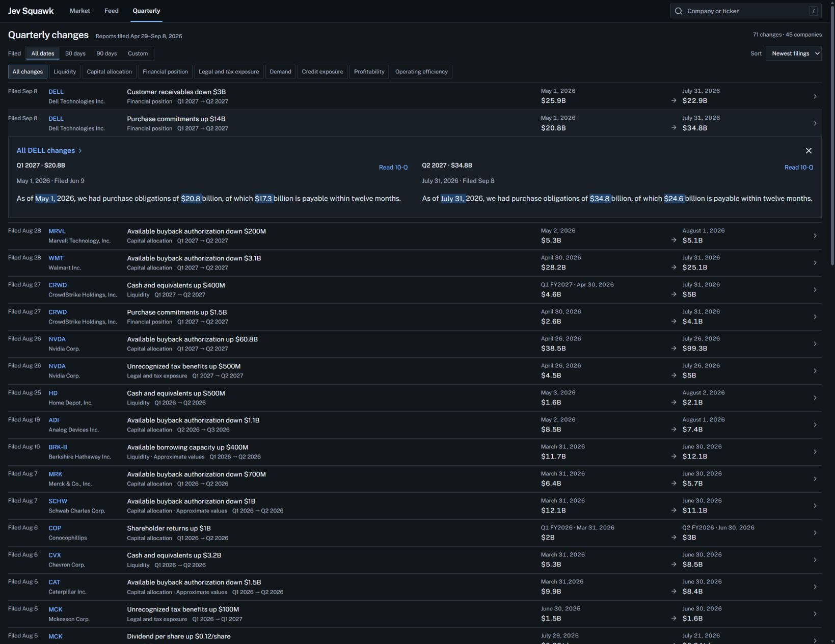
Task: Select the 90 days filed filter
Action: tap(106, 53)
